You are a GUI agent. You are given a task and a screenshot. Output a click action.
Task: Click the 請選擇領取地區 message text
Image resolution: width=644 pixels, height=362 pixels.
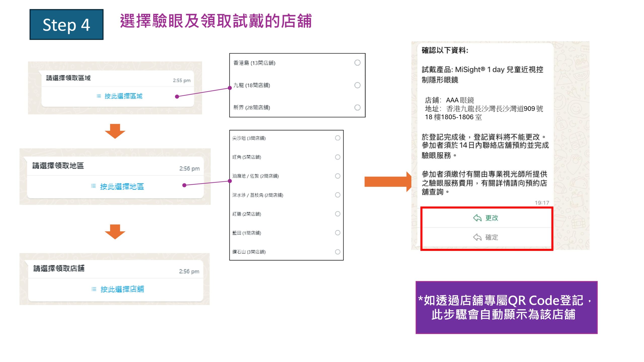58,166
